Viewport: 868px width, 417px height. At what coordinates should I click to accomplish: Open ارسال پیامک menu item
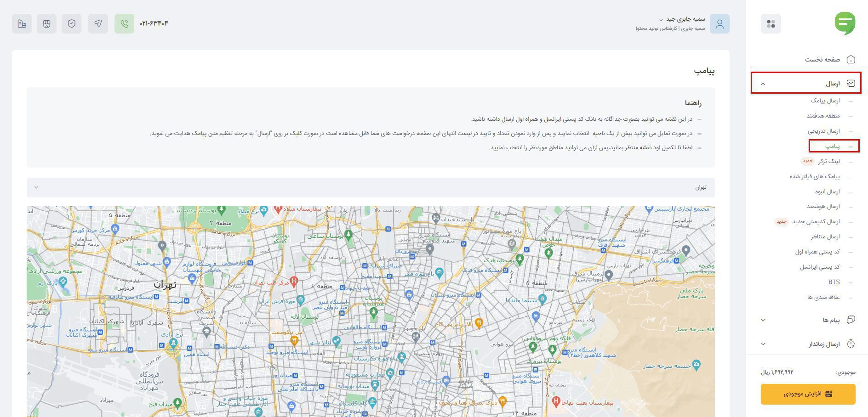[x=825, y=101]
